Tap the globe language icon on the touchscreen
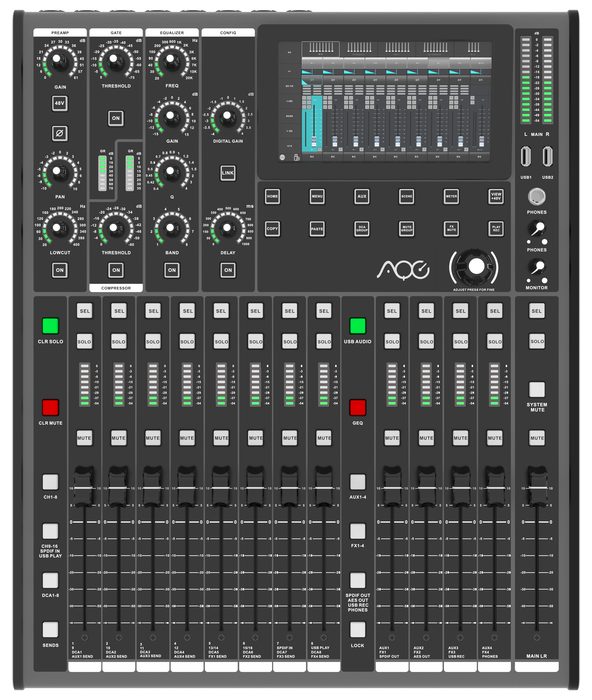The image size is (592, 700). (x=282, y=157)
